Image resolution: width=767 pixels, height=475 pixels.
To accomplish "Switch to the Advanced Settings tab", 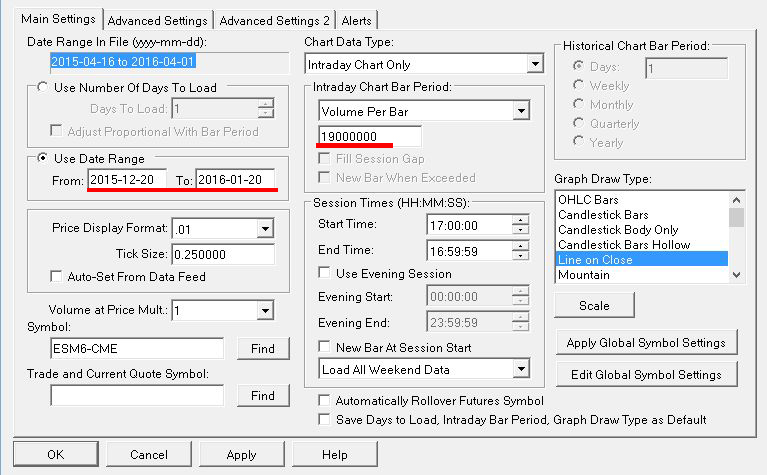I will 158,21.
